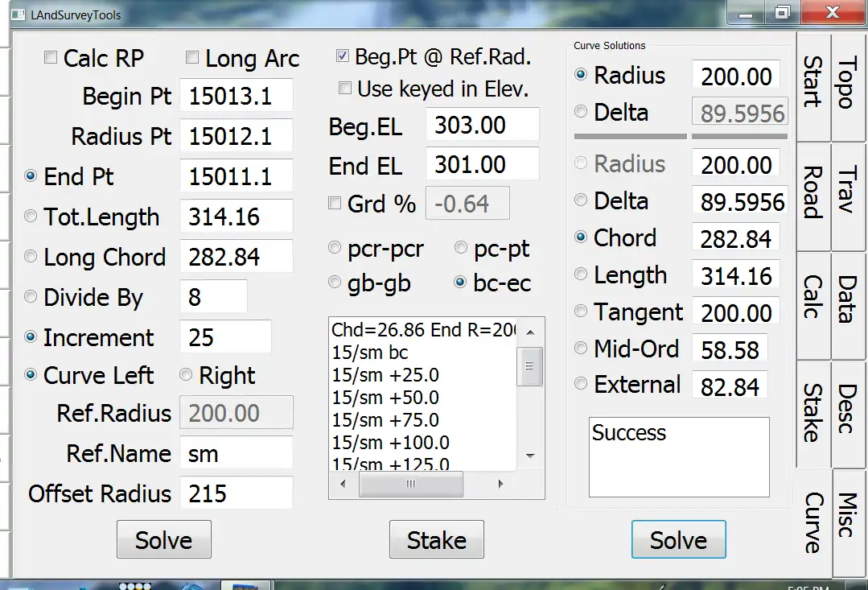Image resolution: width=868 pixels, height=590 pixels.
Task: Select the '15/sm +50.0' list entry
Action: pyautogui.click(x=386, y=398)
